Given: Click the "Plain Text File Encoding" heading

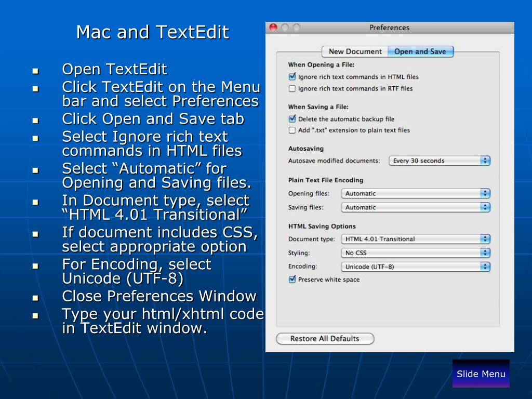Looking at the screenshot, I should (326, 180).
